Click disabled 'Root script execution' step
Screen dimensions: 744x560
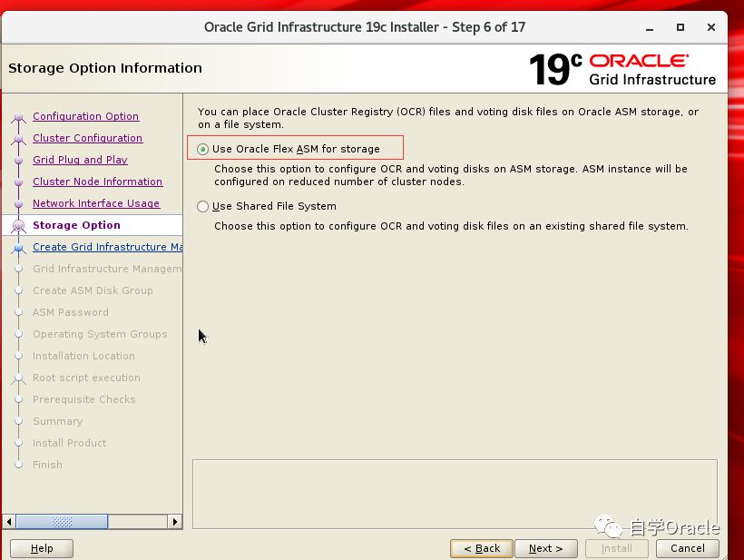click(86, 378)
